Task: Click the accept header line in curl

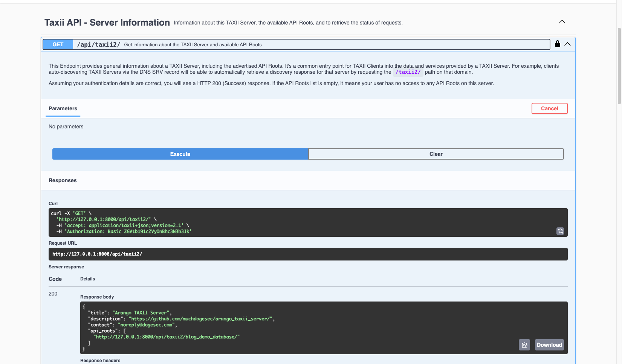Action: coord(123,225)
